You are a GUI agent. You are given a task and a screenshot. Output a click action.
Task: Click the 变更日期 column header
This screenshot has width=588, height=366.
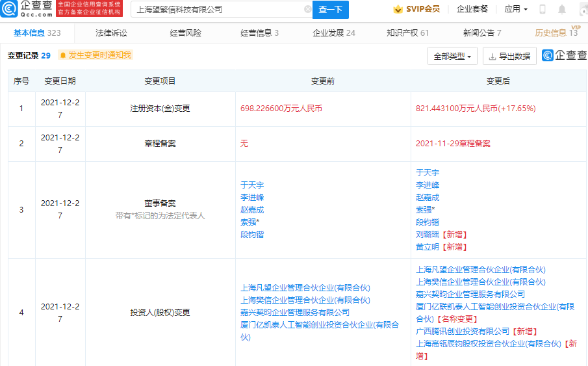pos(60,81)
